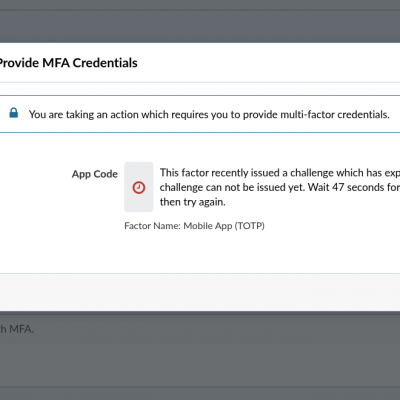400x400 pixels.
Task: Click the red clock cooldown icon
Action: pos(139,187)
